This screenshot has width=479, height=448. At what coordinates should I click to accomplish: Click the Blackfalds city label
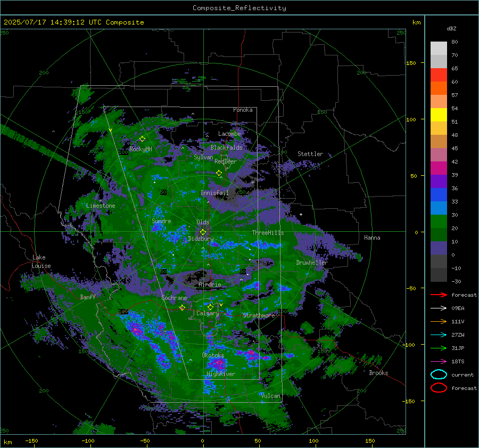[x=226, y=148]
